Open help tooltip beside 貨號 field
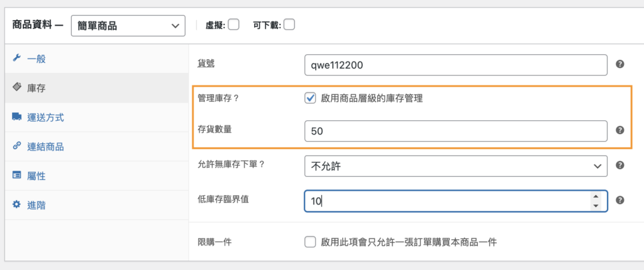Viewport: 644px width, 270px height. (620, 64)
